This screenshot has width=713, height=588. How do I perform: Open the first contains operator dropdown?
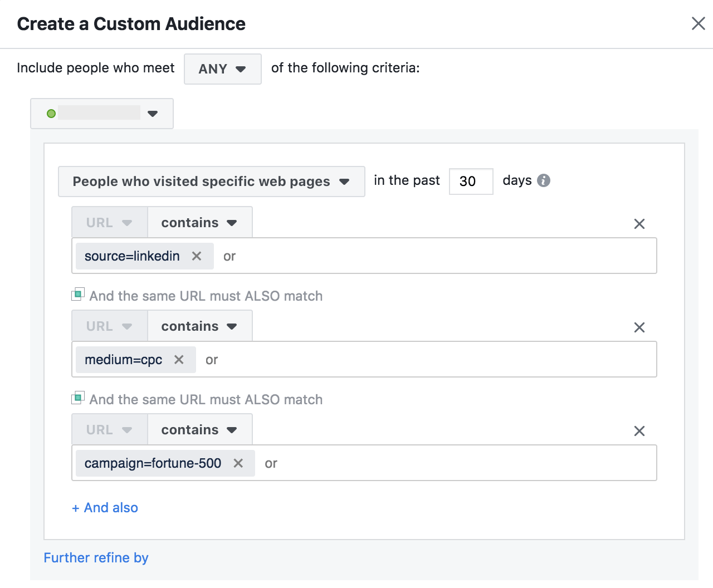(x=199, y=222)
